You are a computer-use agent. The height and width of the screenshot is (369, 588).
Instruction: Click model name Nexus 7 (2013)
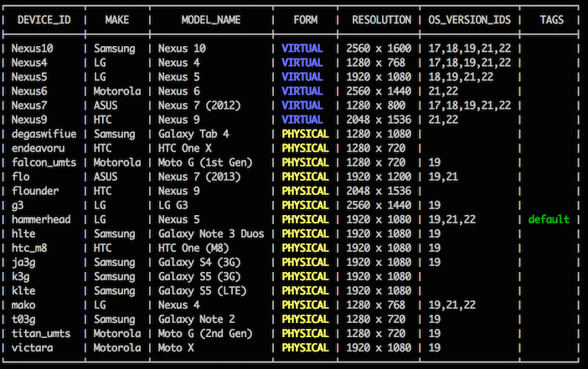(199, 177)
